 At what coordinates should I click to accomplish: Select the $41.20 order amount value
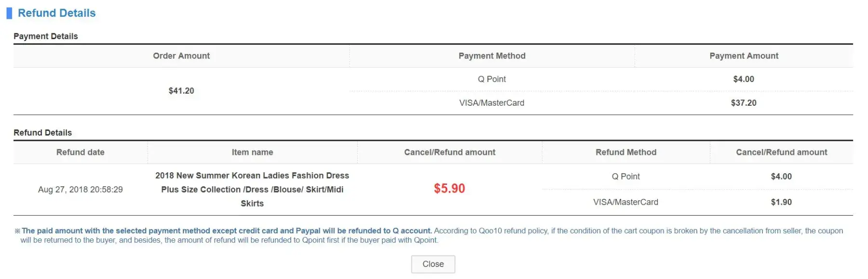pos(181,91)
